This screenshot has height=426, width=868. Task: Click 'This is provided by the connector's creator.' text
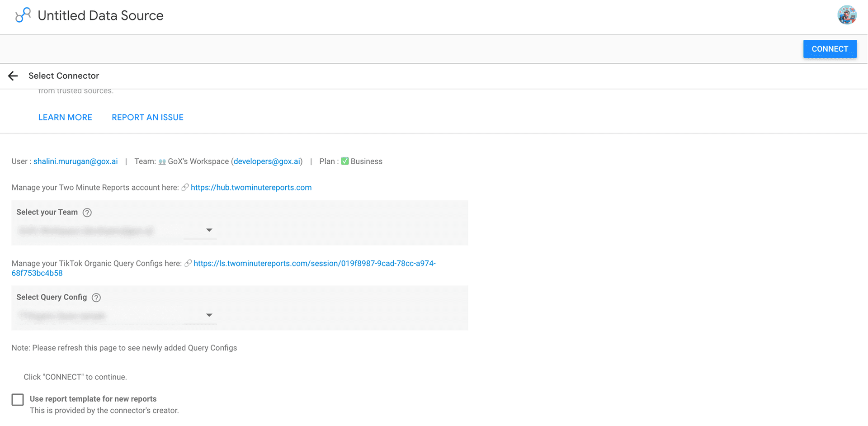[x=104, y=411]
